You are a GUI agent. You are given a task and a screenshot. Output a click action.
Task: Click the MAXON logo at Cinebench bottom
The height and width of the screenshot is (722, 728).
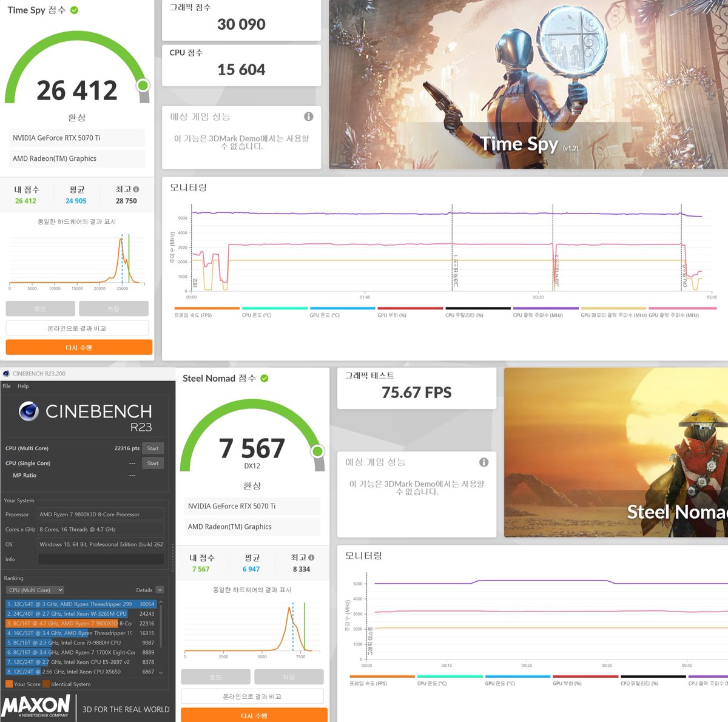tap(36, 707)
